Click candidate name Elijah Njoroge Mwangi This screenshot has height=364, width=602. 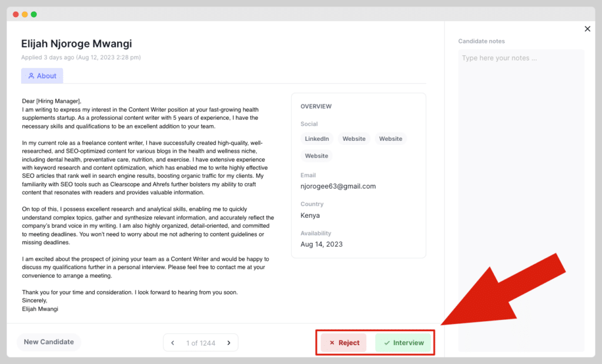(76, 43)
